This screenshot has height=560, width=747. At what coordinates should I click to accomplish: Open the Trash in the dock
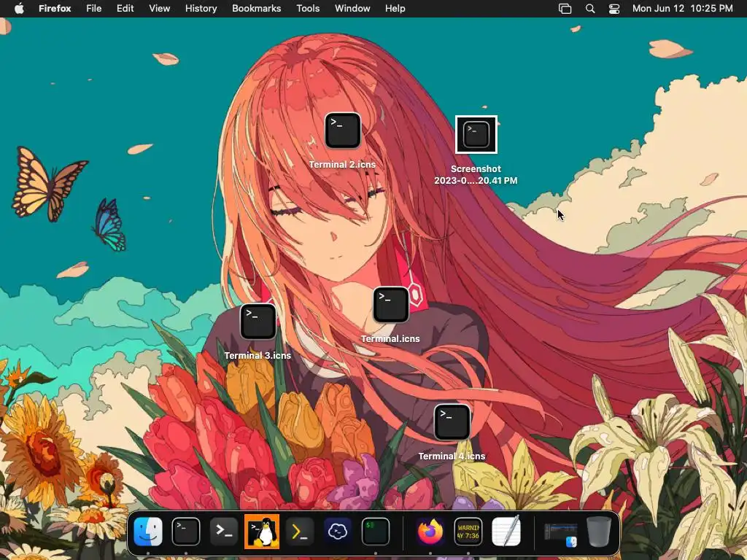click(x=599, y=532)
